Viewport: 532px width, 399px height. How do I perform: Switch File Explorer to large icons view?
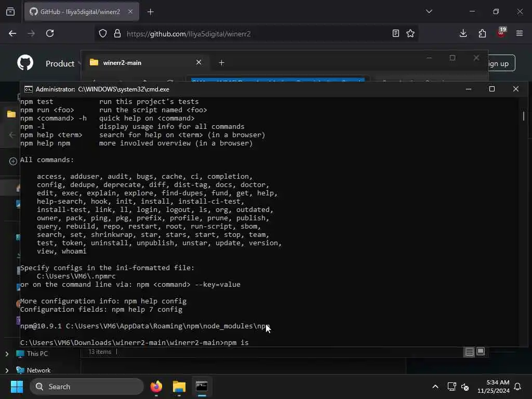tap(481, 352)
